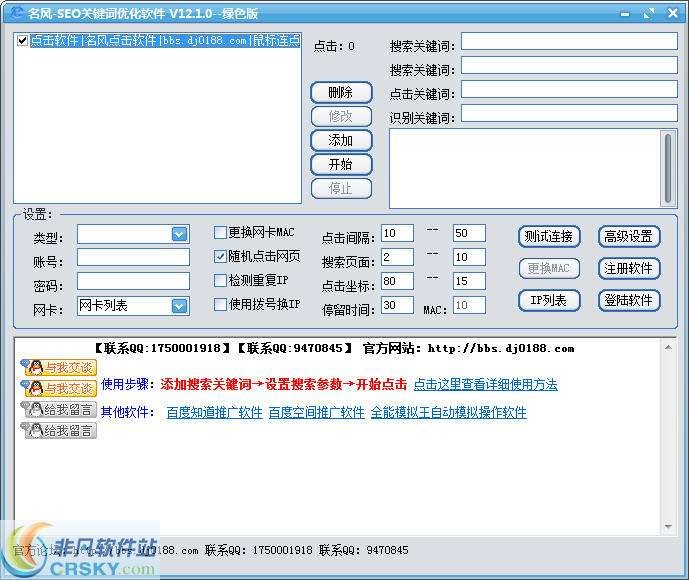Click 登陆软件 button

click(x=629, y=301)
